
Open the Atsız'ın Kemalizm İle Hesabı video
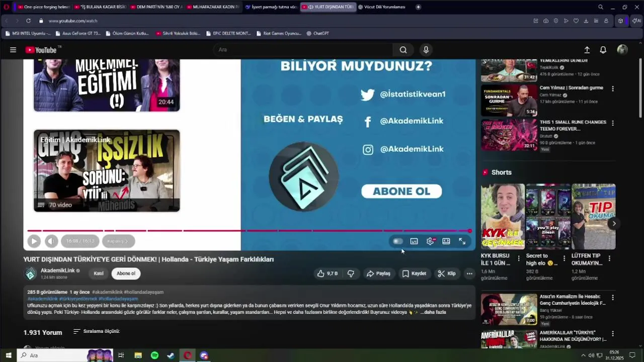click(509, 309)
